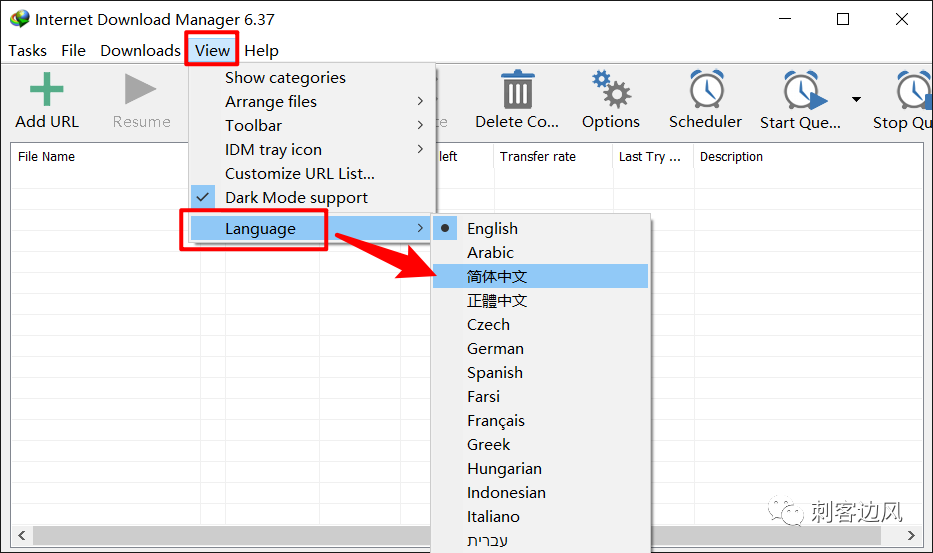Open the File menu
The width and height of the screenshot is (933, 553).
[73, 51]
